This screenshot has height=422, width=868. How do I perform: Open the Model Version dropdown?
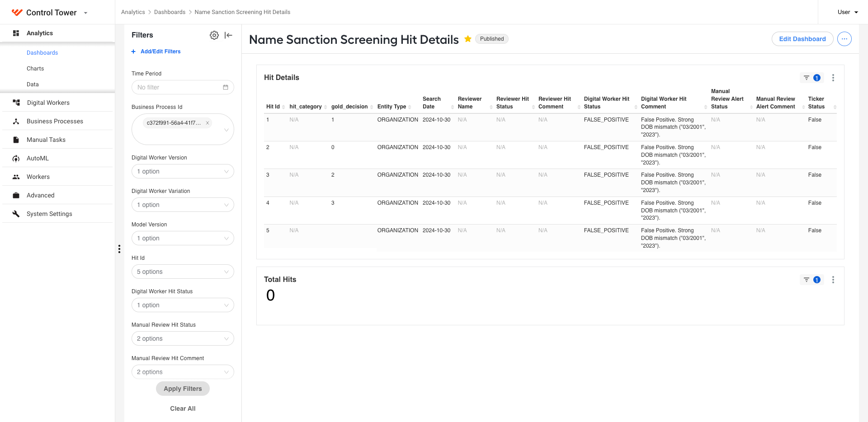pos(183,238)
